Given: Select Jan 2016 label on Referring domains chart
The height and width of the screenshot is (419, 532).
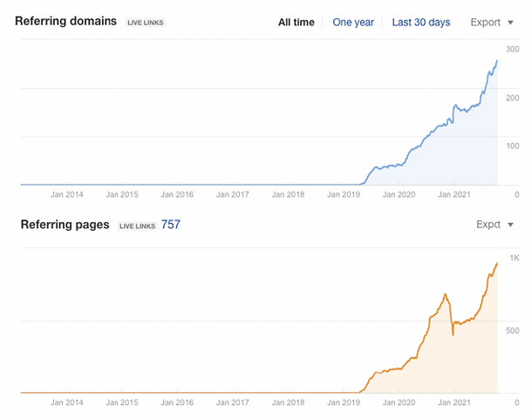Looking at the screenshot, I should (x=178, y=195).
